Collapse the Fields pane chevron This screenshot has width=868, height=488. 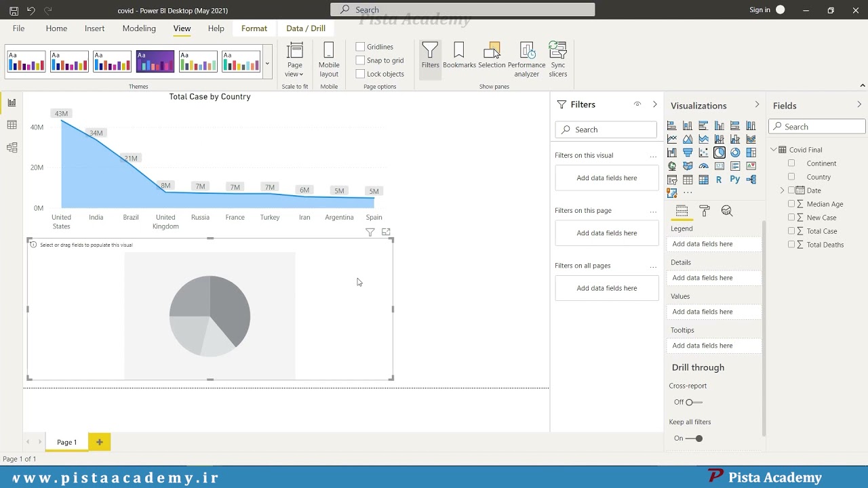coord(859,104)
